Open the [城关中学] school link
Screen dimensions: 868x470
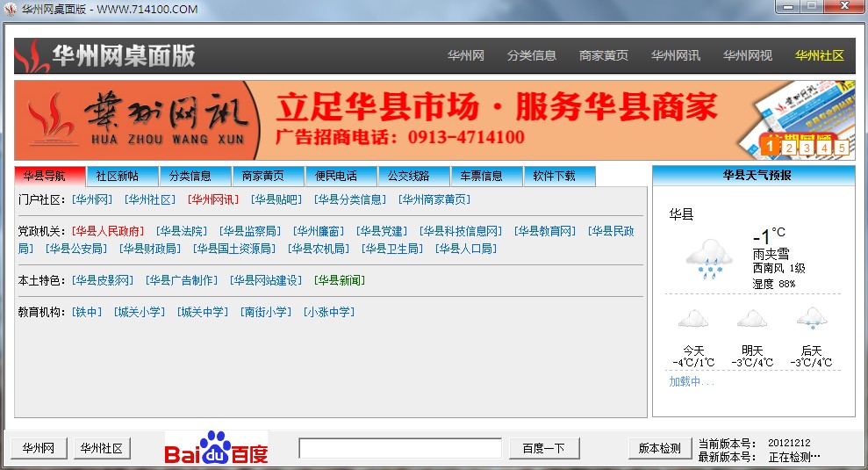pyautogui.click(x=203, y=312)
